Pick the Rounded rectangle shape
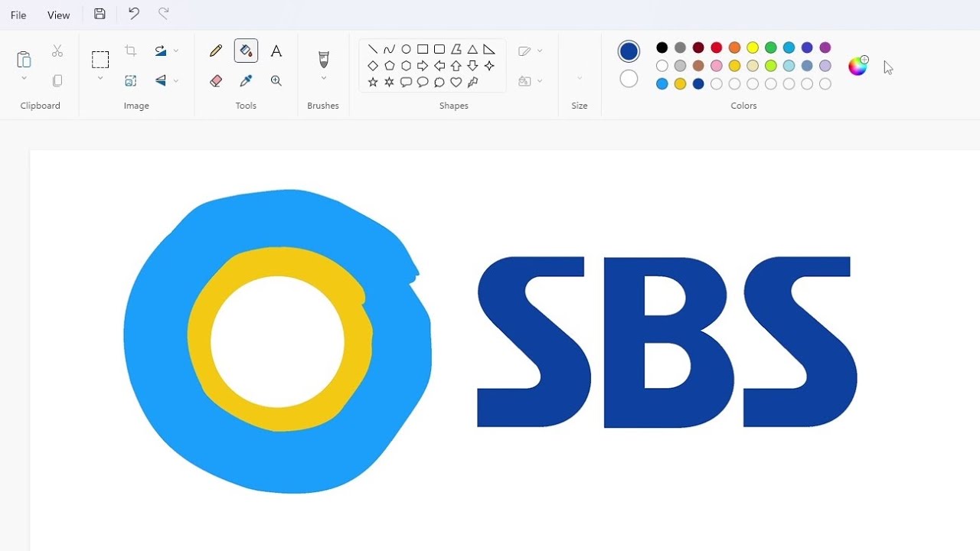Viewport: 980px width, 551px height. pyautogui.click(x=439, y=49)
